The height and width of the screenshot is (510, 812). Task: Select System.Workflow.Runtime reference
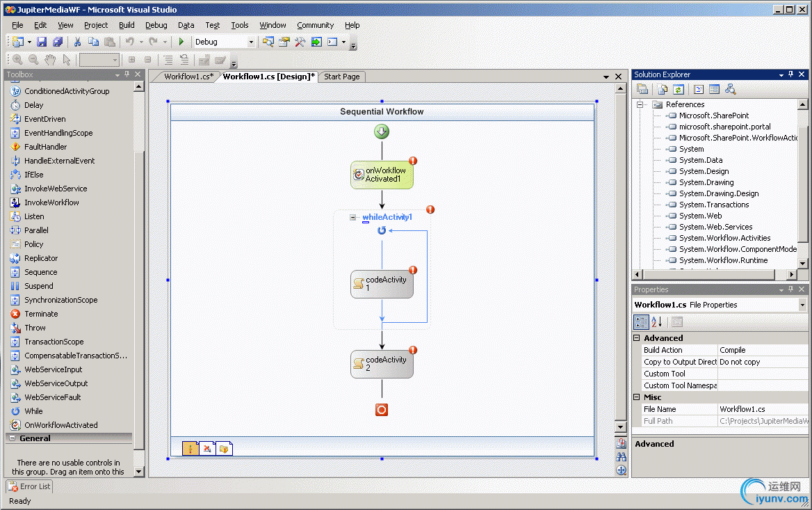723,260
